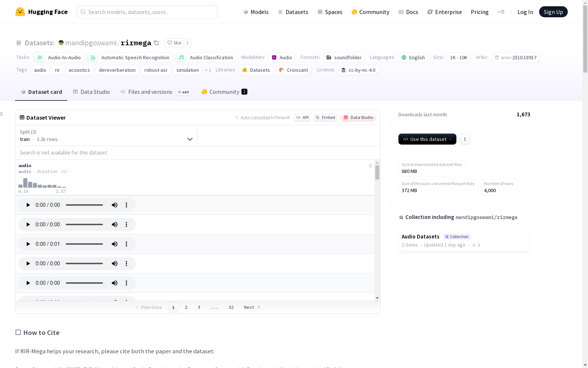Open the Use this dataset dropdown
588x368 pixels.
[427, 139]
